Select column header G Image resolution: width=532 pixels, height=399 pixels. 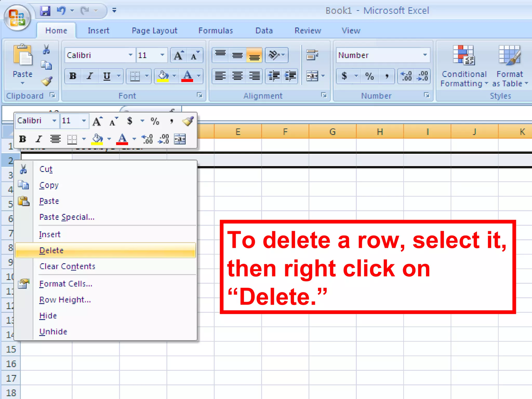332,132
